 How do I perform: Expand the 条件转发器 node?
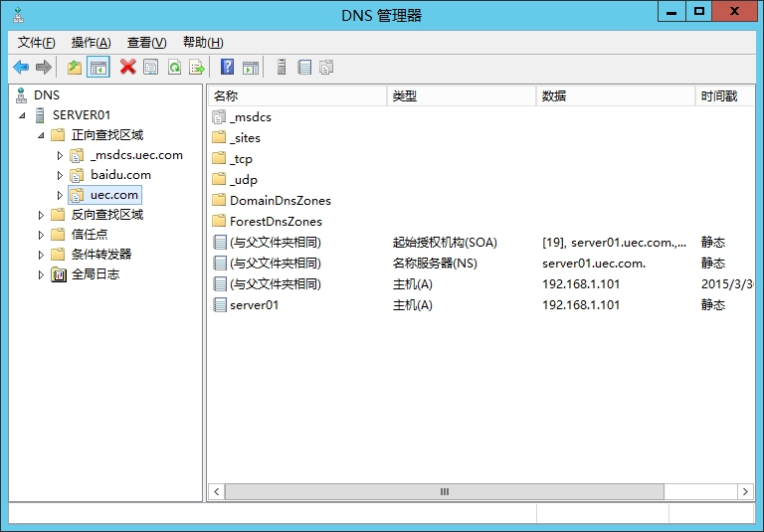pyautogui.click(x=41, y=255)
